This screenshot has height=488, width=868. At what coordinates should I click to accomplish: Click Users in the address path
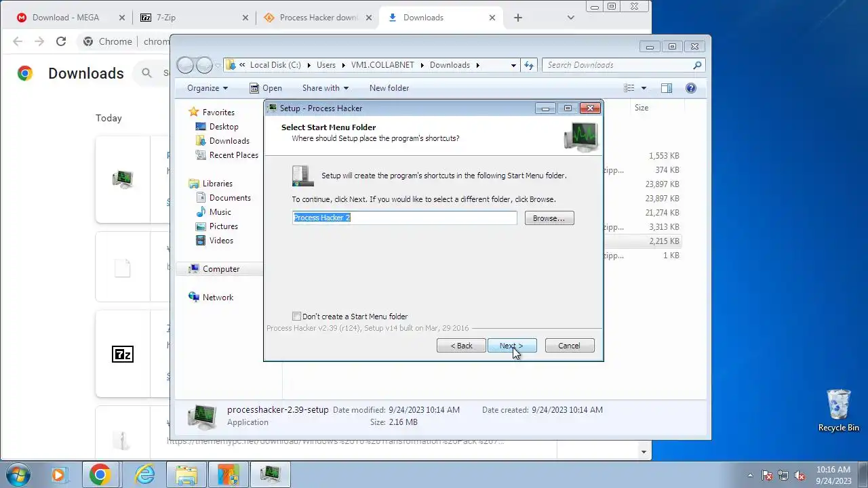pyautogui.click(x=326, y=65)
